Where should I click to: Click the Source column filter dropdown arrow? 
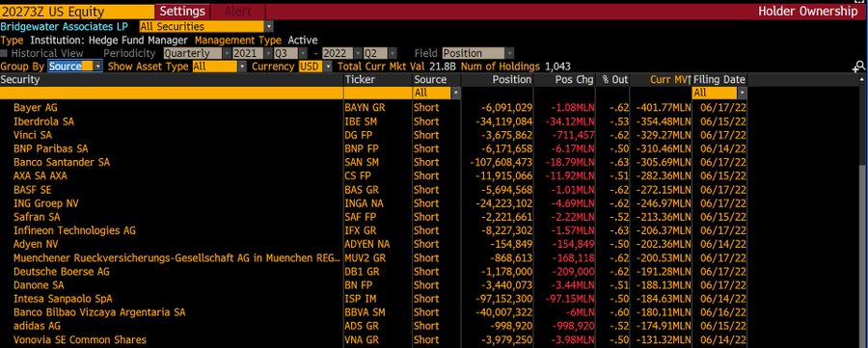tap(456, 93)
